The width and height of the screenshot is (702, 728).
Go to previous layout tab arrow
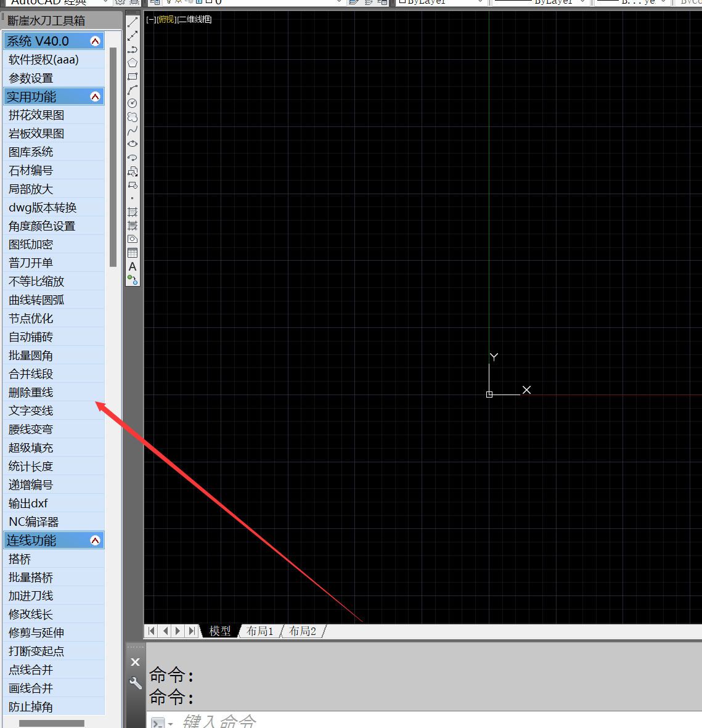point(165,631)
